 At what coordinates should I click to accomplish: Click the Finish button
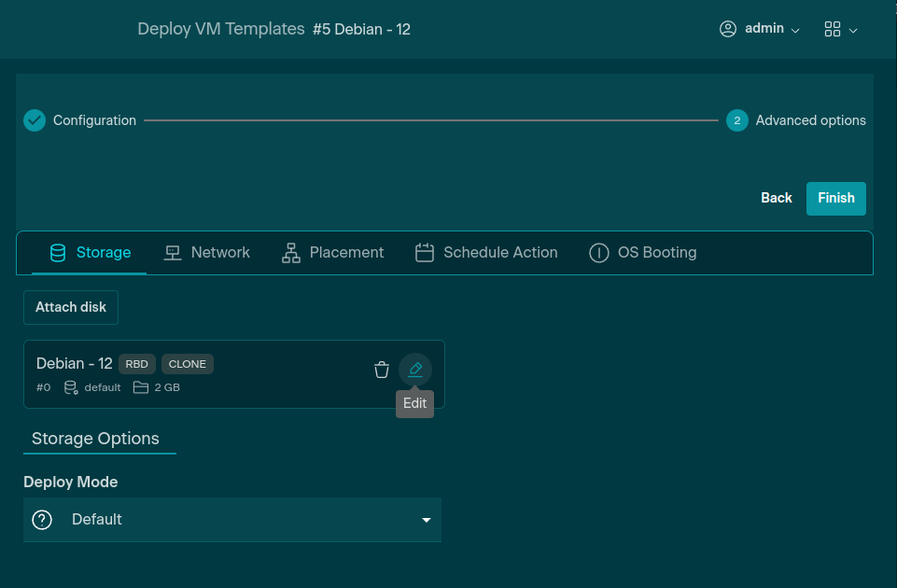[835, 199]
